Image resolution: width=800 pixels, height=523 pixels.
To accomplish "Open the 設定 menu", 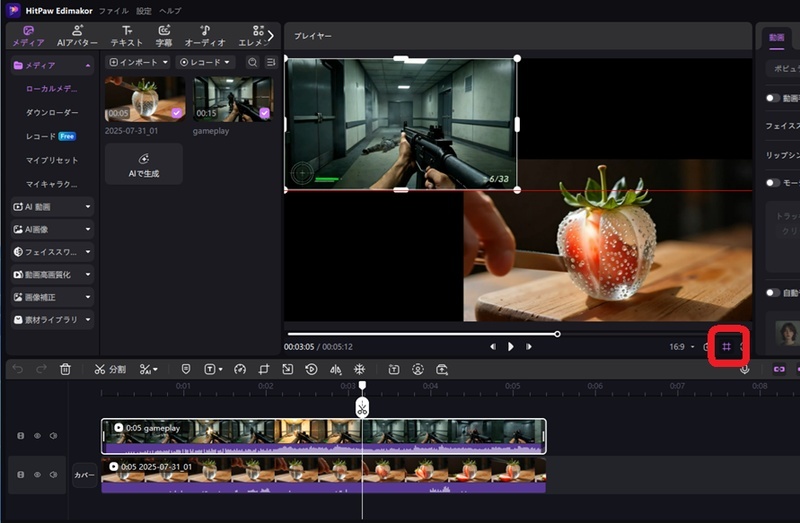I will (x=144, y=11).
